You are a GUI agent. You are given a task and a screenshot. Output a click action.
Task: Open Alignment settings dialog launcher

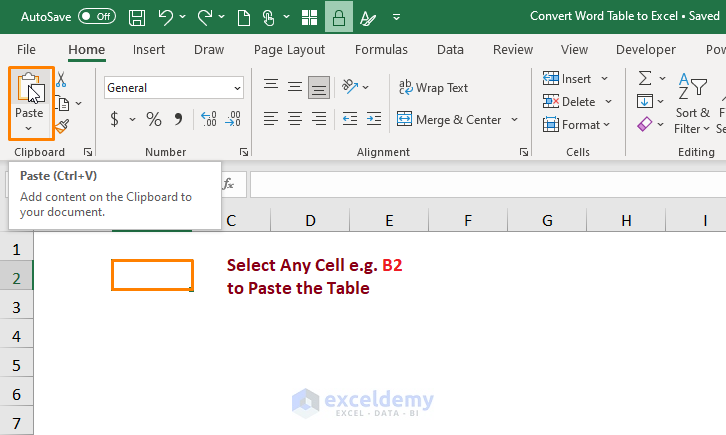[x=524, y=152]
